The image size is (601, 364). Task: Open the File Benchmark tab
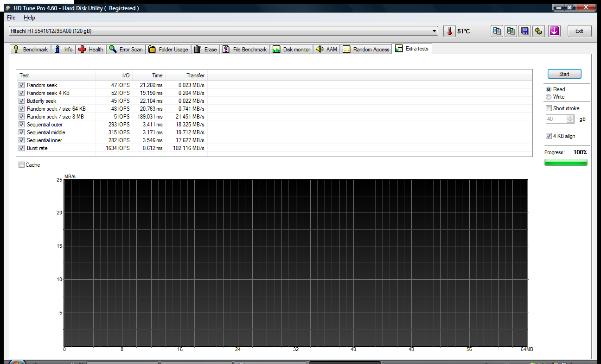point(245,50)
